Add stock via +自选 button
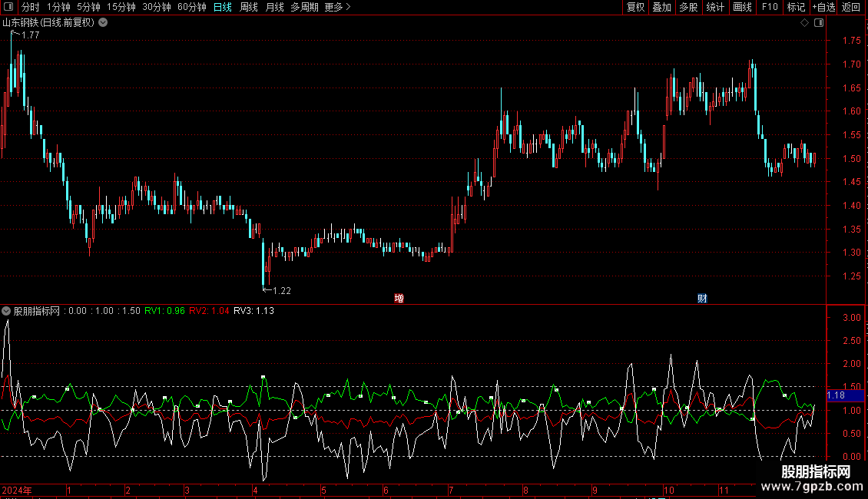Screen dimensions: 868x499 click(x=823, y=7)
